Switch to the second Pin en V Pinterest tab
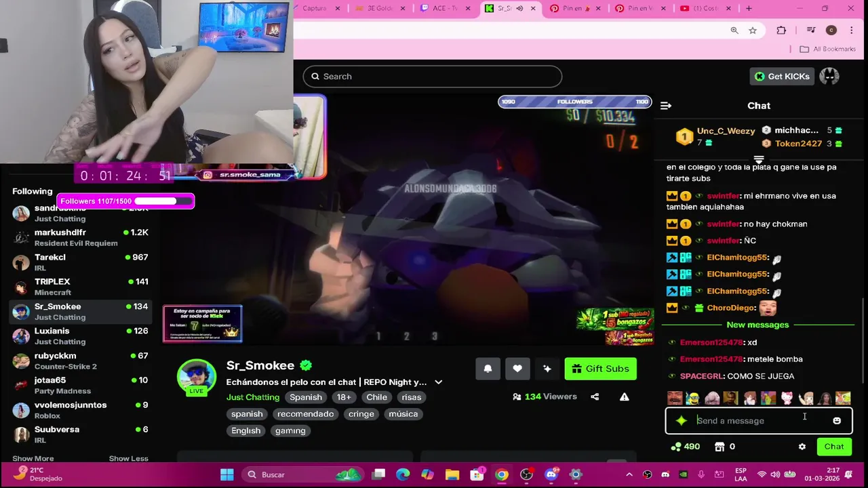This screenshot has width=868, height=488. point(640,8)
